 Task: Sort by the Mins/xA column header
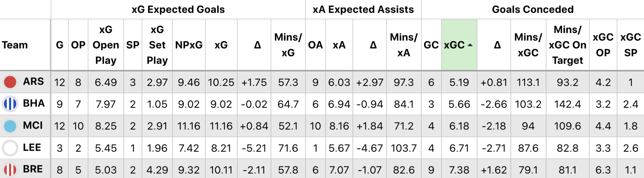pyautogui.click(x=403, y=45)
